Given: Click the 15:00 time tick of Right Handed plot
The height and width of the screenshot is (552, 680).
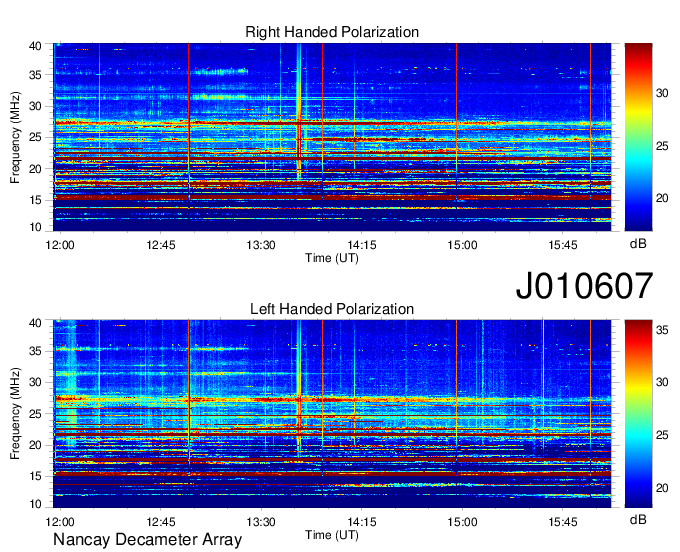Looking at the screenshot, I should [462, 245].
